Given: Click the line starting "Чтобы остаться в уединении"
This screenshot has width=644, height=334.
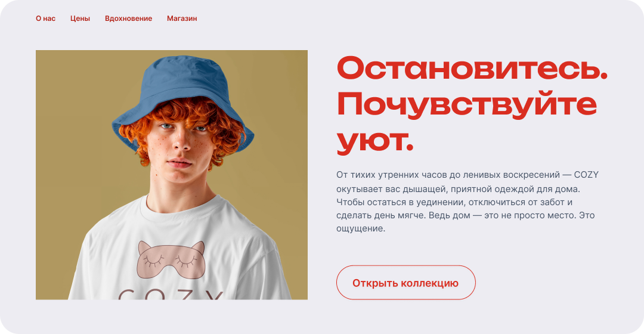Looking at the screenshot, I should pos(454,202).
